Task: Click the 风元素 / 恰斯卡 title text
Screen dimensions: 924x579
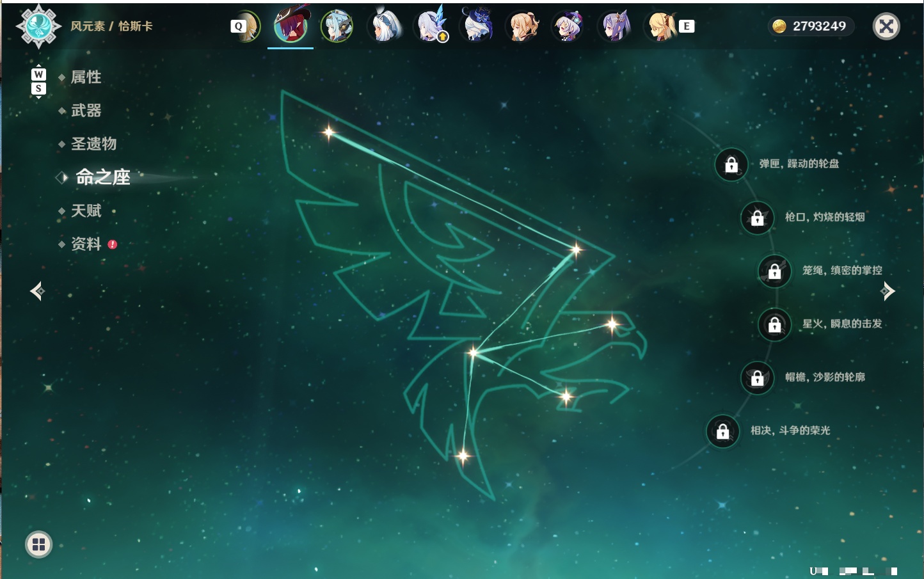Action: click(x=111, y=26)
